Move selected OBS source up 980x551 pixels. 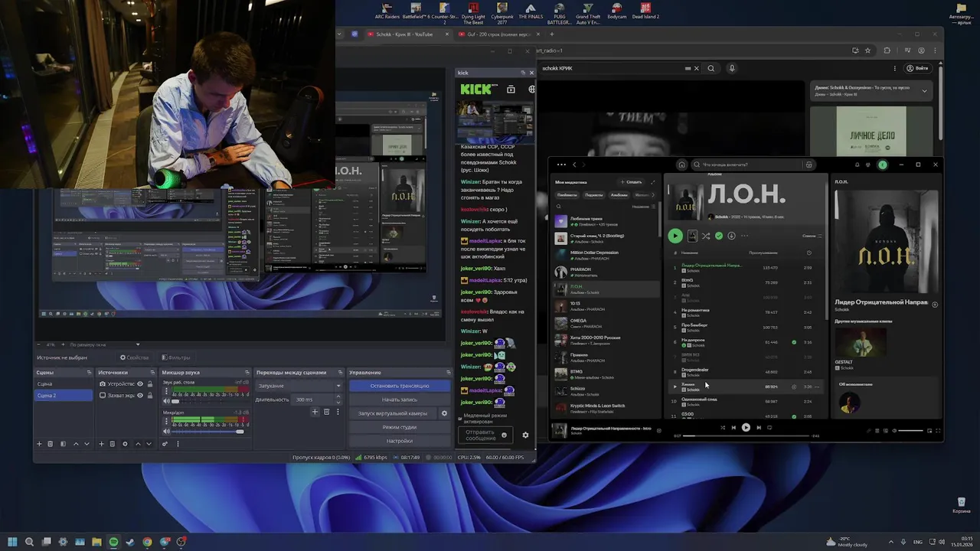click(138, 444)
